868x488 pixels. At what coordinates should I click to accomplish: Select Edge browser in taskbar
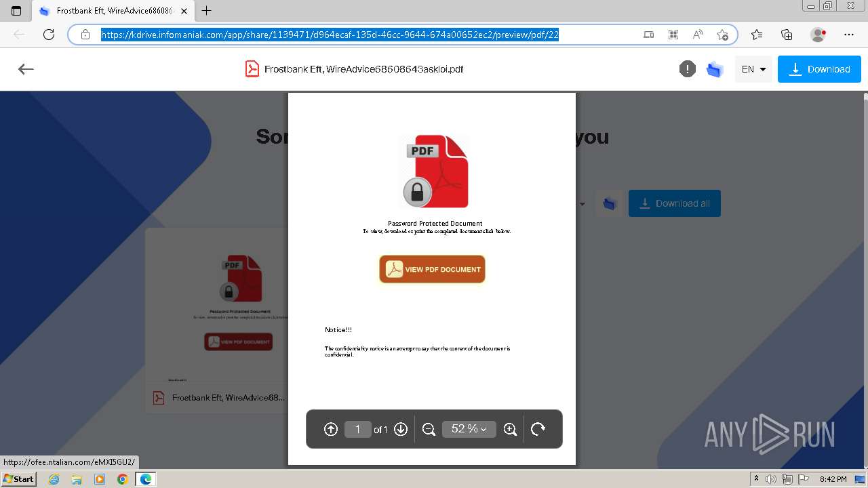[x=145, y=479]
